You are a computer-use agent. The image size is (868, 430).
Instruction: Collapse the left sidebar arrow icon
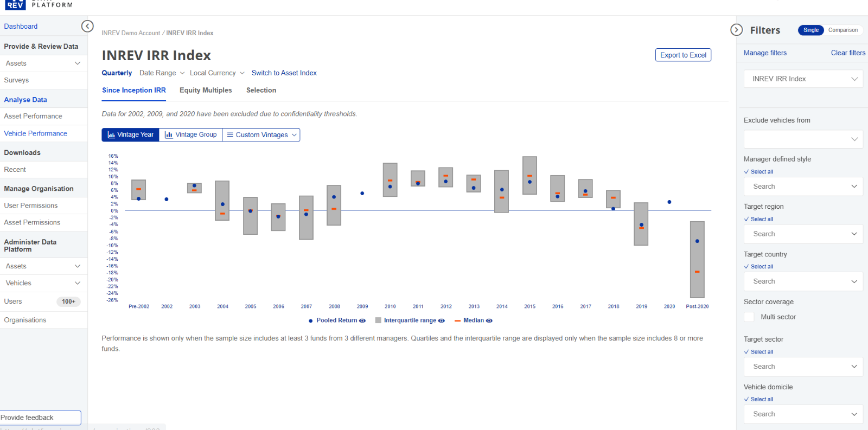coord(87,26)
